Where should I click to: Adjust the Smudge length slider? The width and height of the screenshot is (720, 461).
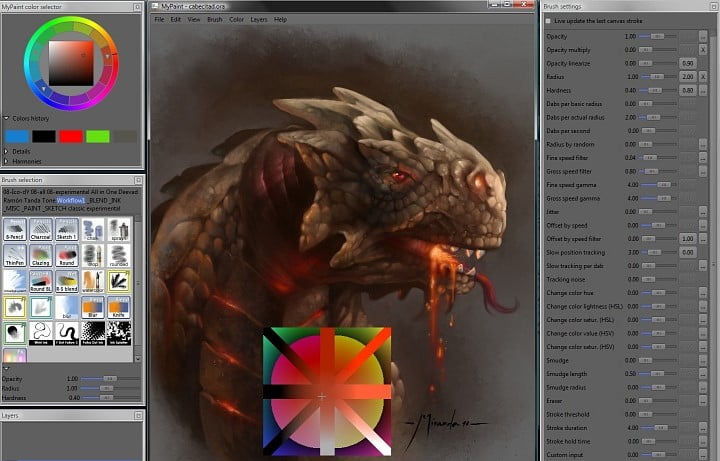coord(658,374)
